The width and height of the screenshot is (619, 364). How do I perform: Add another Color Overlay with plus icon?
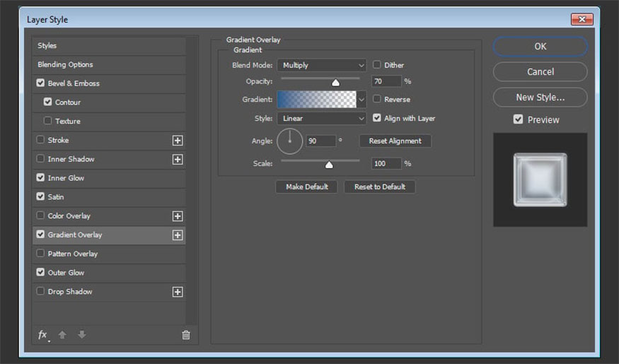pyautogui.click(x=178, y=216)
